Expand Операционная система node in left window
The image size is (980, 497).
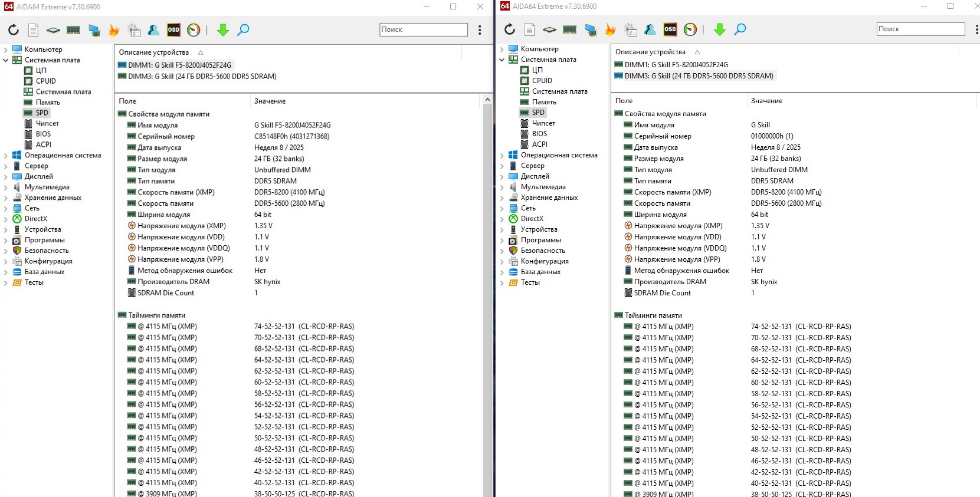pos(6,156)
